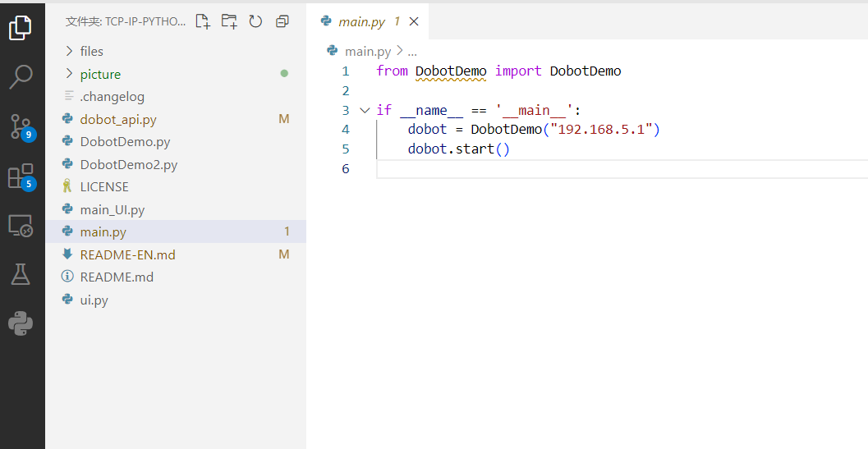Click the M status beside dobot_api.py
This screenshot has width=868, height=449.
tap(284, 119)
